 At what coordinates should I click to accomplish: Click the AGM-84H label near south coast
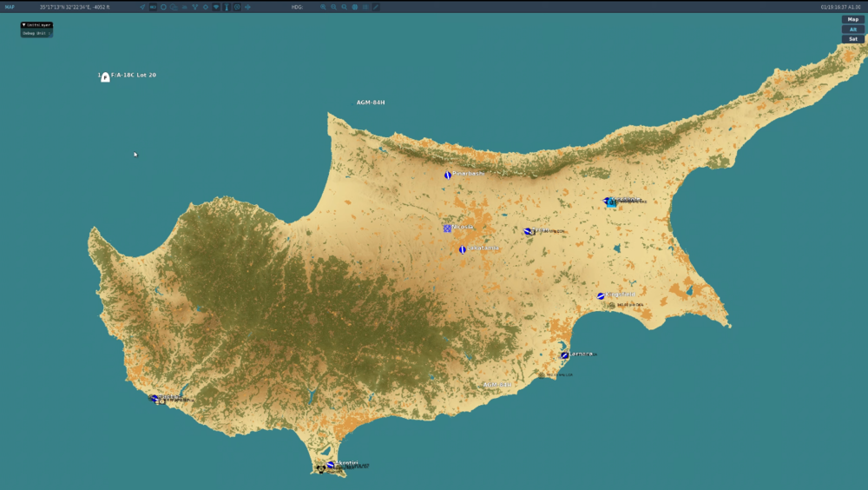click(x=497, y=385)
